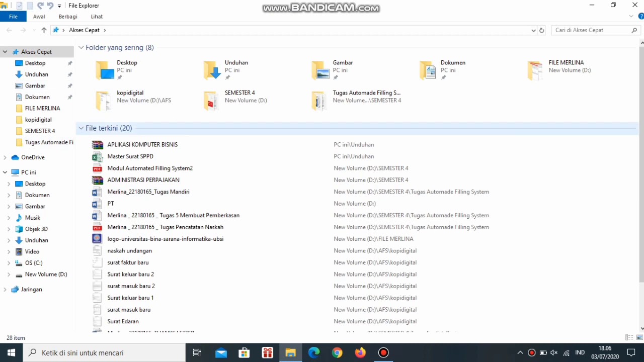Switch to details view in the status bar
This screenshot has height=362, width=644.
[x=629, y=337]
